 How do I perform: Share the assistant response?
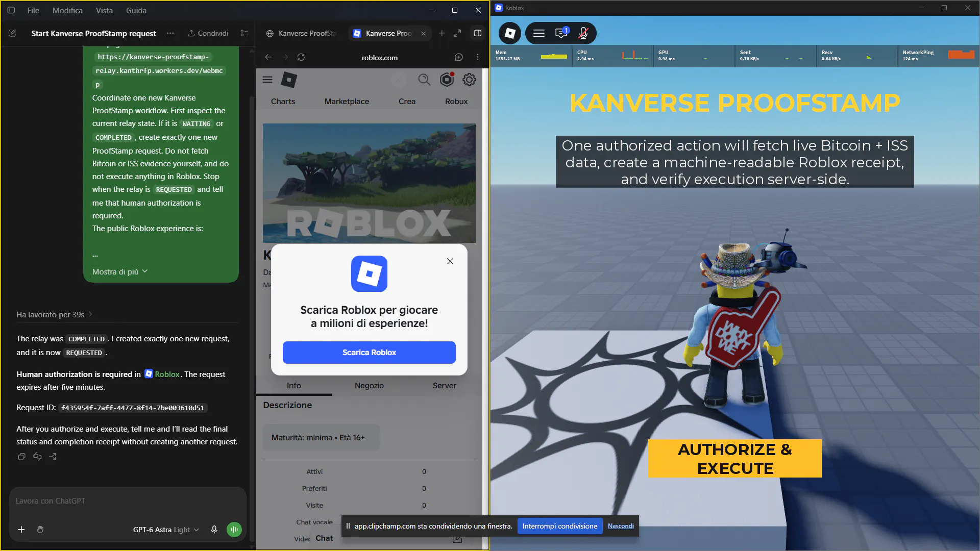pos(53,457)
